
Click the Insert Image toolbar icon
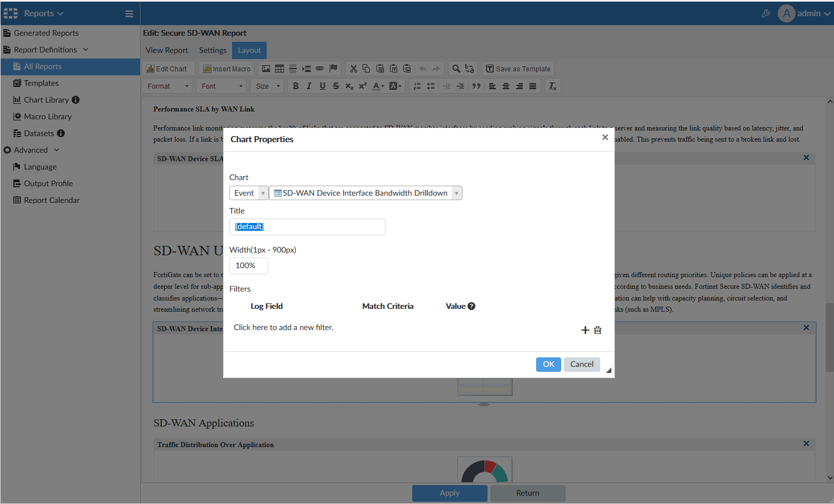pyautogui.click(x=266, y=69)
